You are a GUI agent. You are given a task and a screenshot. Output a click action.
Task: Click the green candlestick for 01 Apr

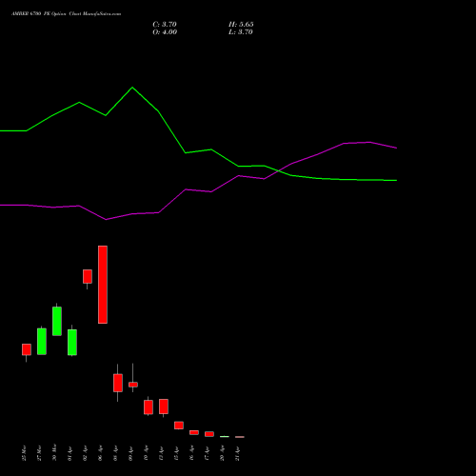72,343
